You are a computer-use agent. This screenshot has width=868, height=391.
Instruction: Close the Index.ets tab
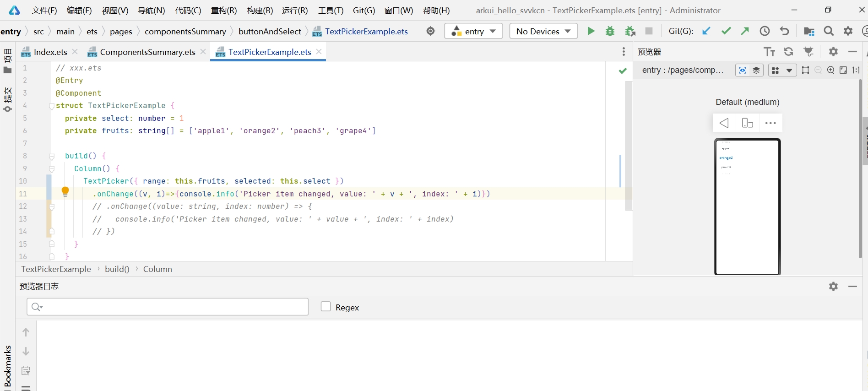point(75,51)
